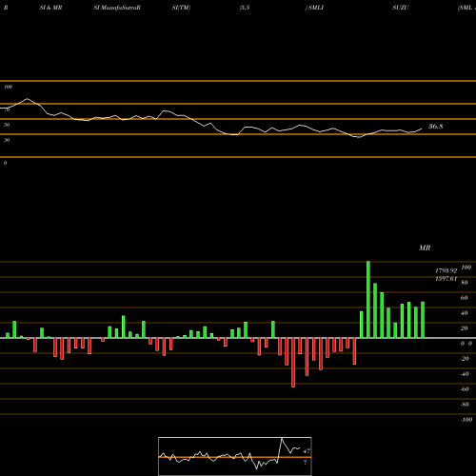Click the tallest green MR histogram bar

point(368,300)
